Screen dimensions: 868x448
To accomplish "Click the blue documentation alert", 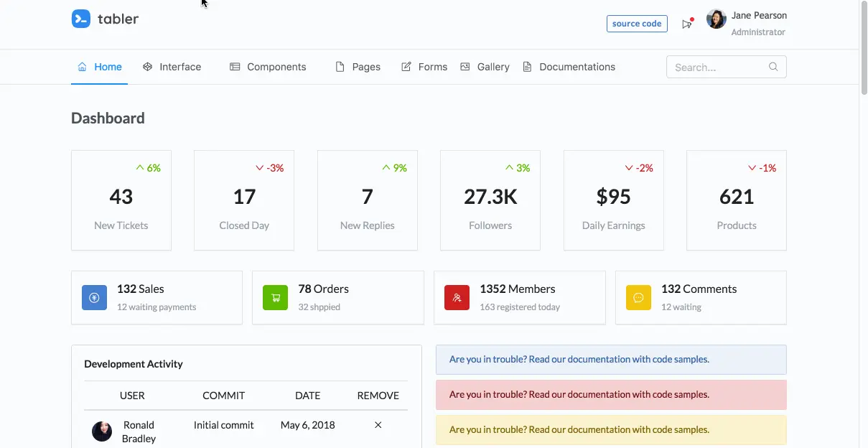I will 611,360.
